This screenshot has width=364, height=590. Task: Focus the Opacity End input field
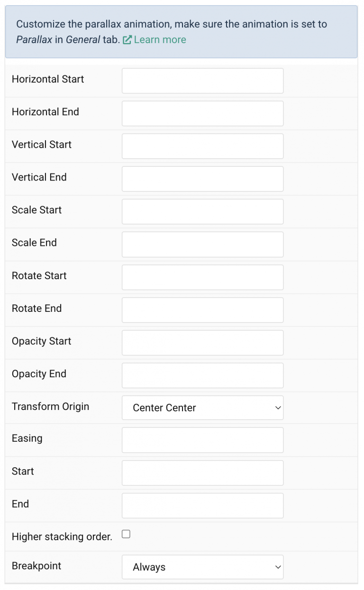(202, 375)
